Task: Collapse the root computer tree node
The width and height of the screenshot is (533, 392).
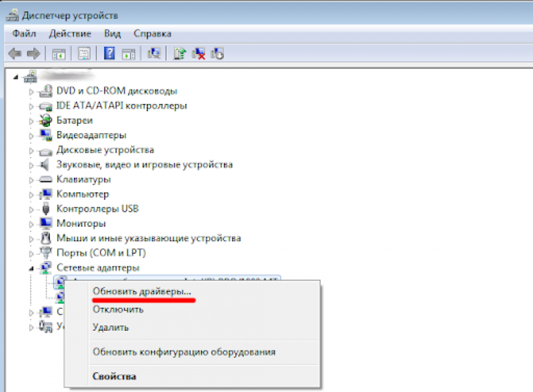Action: 15,77
